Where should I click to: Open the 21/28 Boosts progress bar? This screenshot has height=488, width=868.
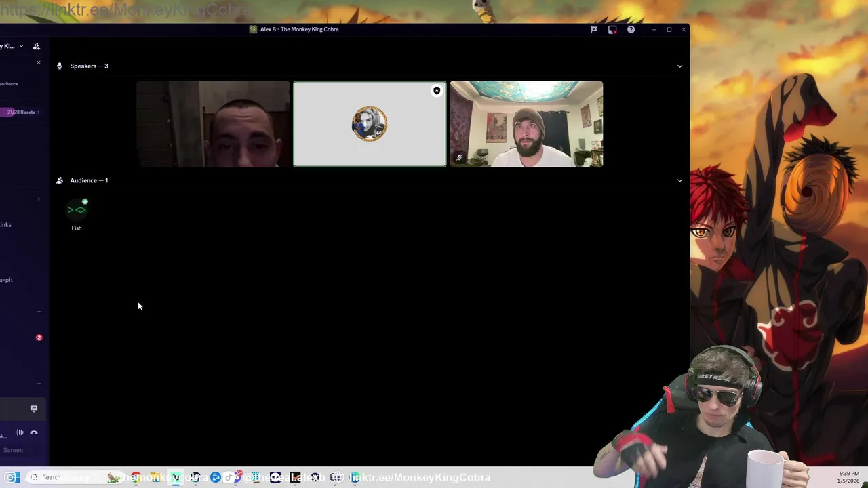coord(21,112)
